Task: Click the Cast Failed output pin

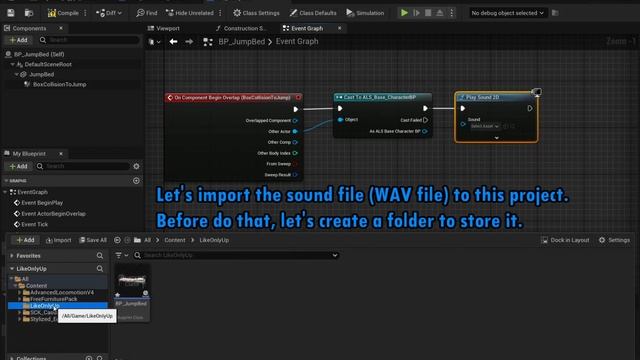Action: click(x=426, y=120)
